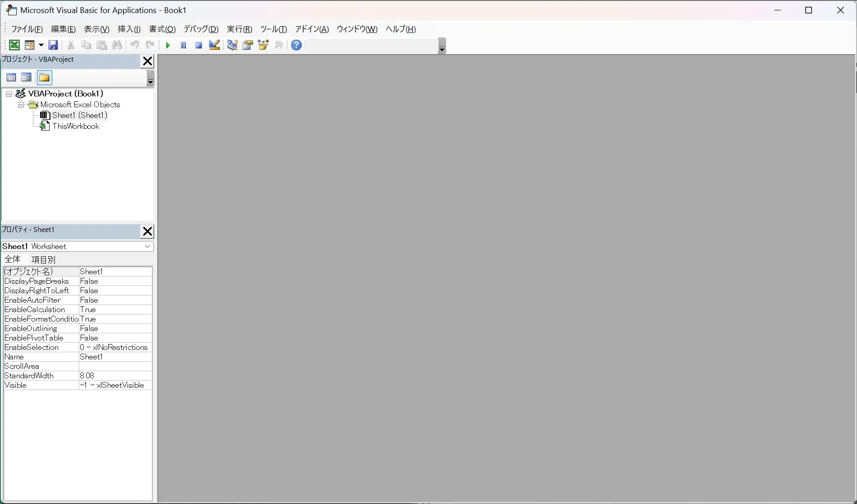Switch to the 項目別 properties tab
857x504 pixels.
(x=43, y=259)
